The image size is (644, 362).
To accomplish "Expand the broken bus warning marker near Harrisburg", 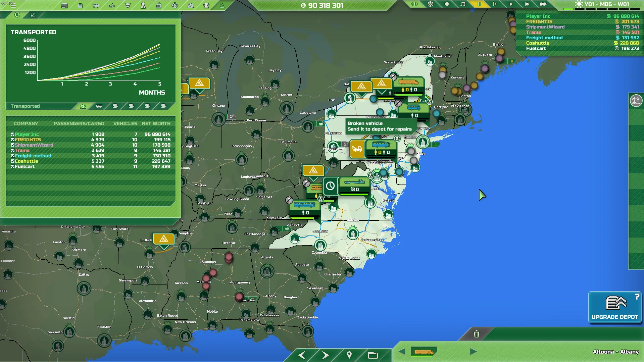I will [x=357, y=149].
